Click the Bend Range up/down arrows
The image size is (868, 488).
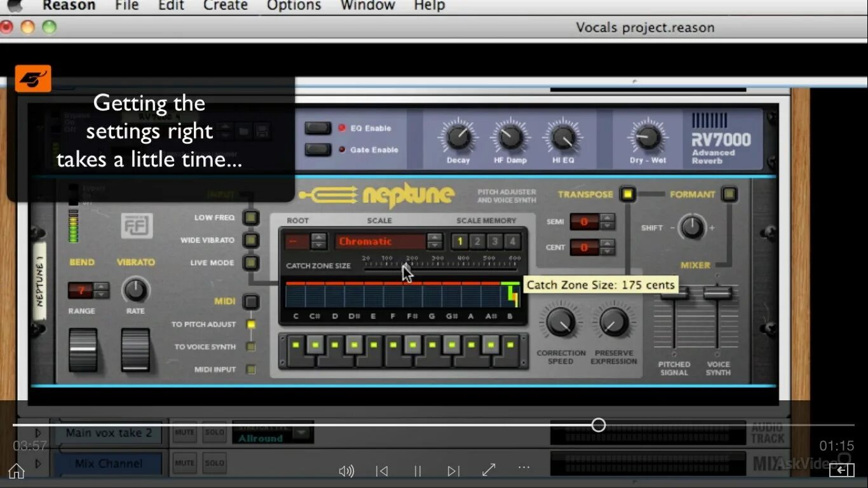102,290
